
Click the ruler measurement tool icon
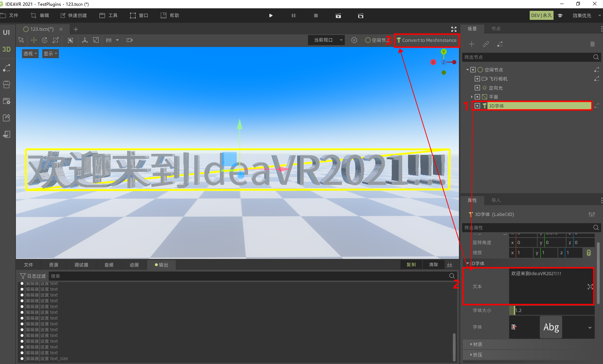click(109, 40)
